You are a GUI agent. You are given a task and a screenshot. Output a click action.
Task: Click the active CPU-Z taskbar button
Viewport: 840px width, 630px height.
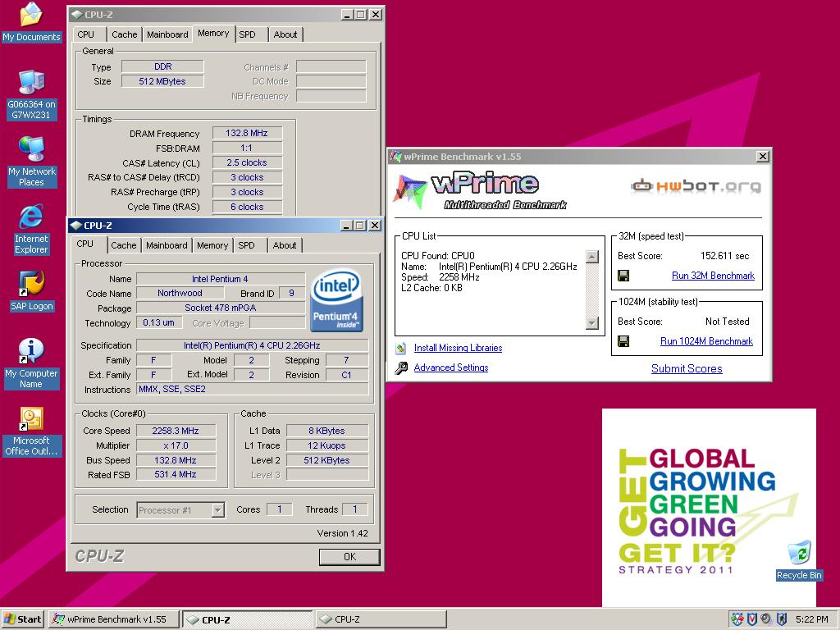[248, 620]
